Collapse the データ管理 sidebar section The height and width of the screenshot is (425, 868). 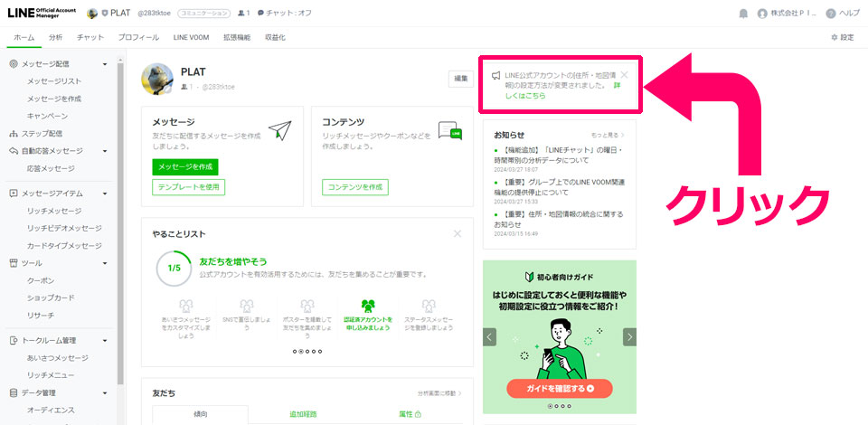point(105,393)
